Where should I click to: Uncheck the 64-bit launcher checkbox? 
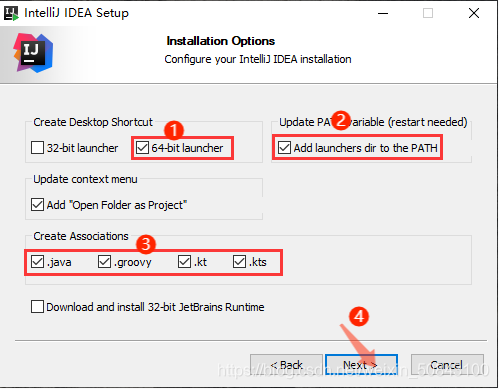[x=142, y=147]
